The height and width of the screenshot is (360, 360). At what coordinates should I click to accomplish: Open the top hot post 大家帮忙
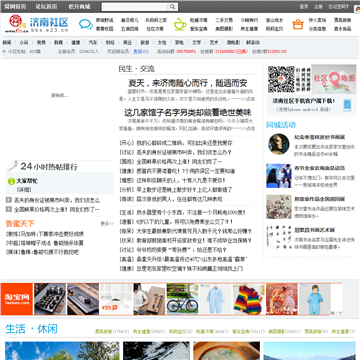tap(27, 181)
